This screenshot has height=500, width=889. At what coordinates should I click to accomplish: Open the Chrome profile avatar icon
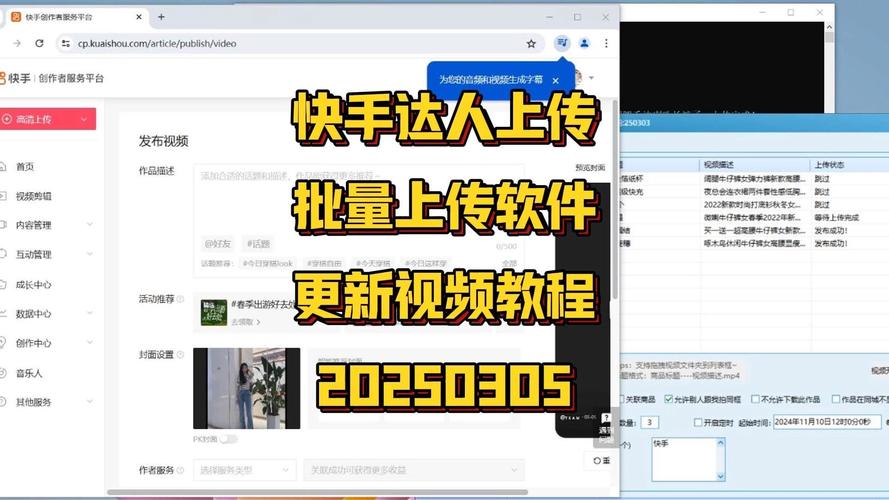[x=584, y=44]
